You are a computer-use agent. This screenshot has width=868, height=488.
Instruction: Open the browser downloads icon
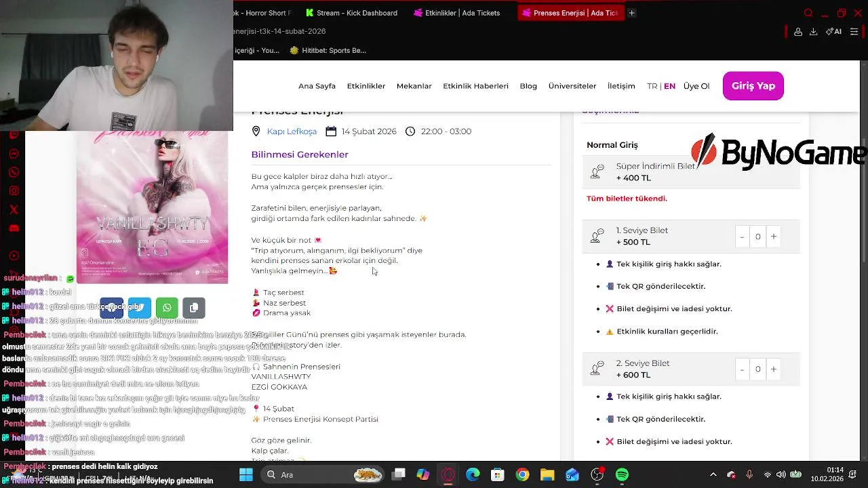(813, 31)
